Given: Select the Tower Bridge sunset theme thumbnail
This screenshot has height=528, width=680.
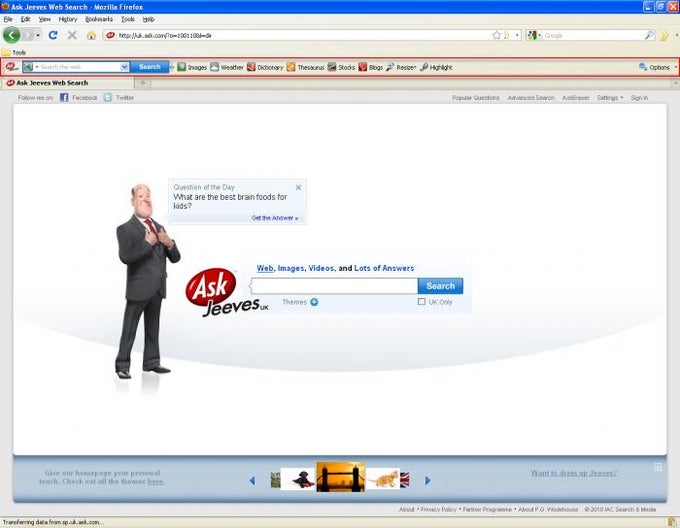Looking at the screenshot, I should tap(340, 477).
